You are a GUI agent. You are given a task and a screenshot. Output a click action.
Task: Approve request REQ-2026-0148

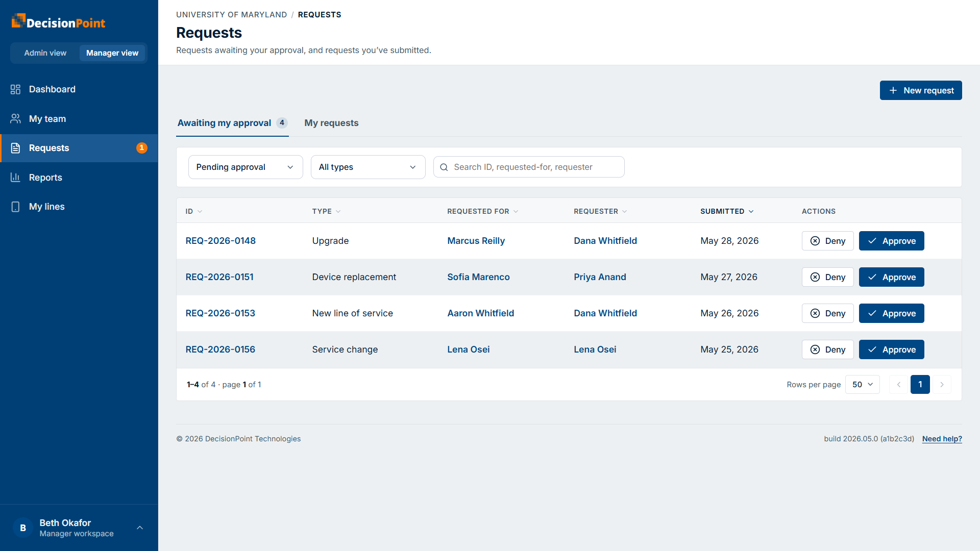[x=891, y=241]
